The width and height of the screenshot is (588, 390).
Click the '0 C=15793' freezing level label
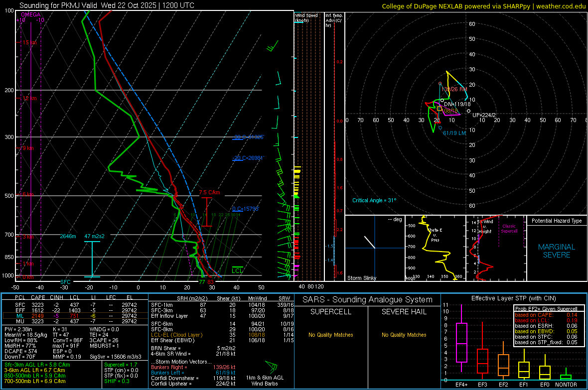245,209
